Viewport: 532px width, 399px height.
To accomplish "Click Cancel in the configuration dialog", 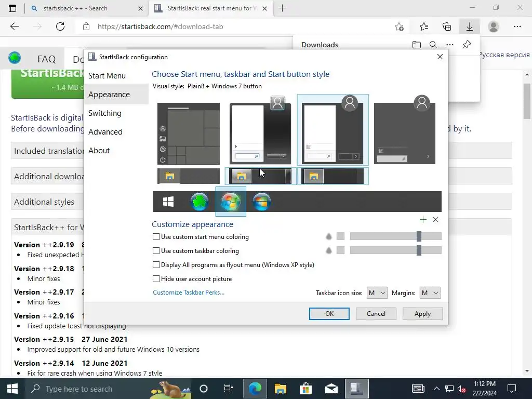I will click(376, 314).
